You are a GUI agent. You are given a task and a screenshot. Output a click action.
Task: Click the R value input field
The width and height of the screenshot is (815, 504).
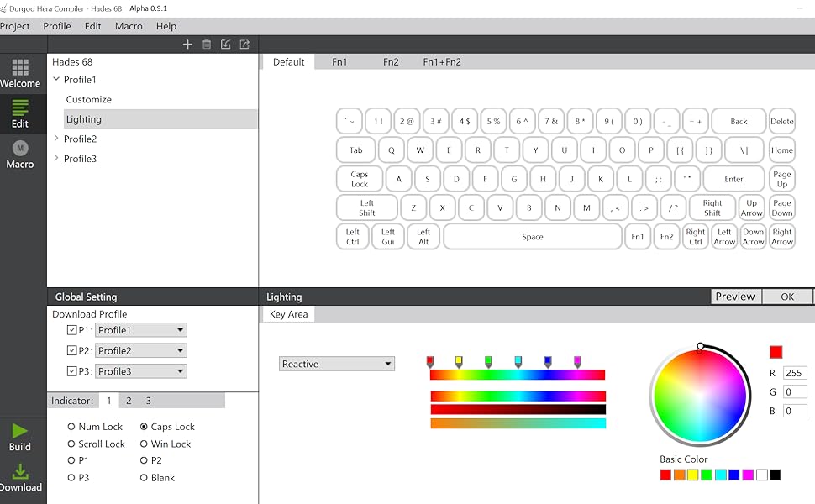point(794,373)
